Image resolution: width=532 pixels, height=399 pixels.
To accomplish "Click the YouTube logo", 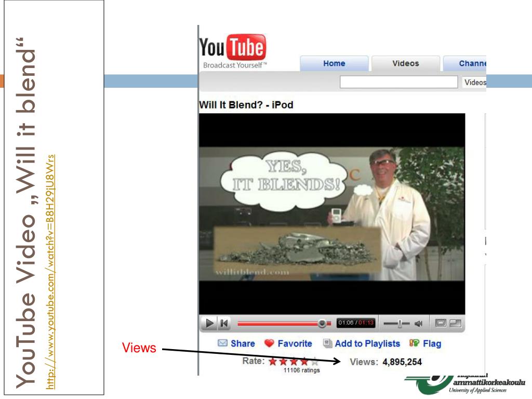I will (x=233, y=47).
